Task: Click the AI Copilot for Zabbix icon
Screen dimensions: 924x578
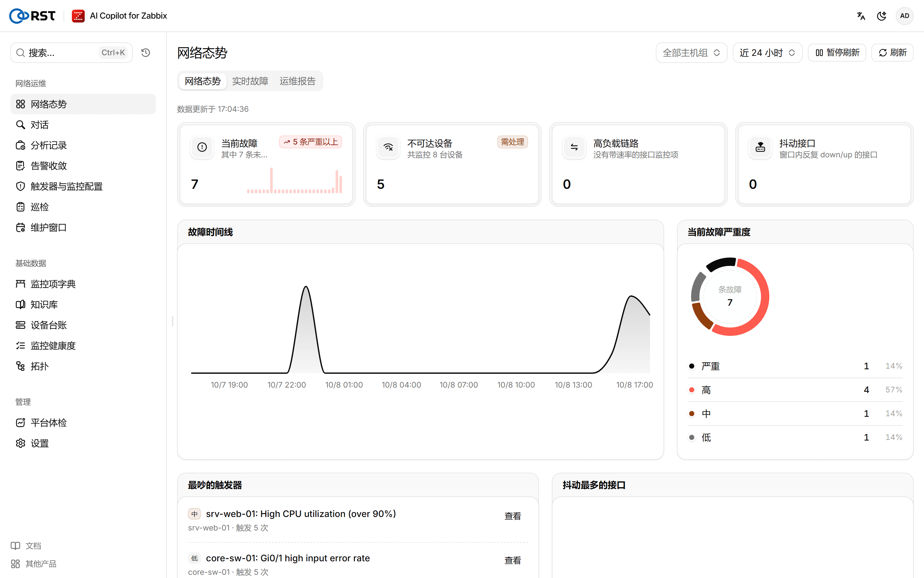Action: [x=78, y=16]
